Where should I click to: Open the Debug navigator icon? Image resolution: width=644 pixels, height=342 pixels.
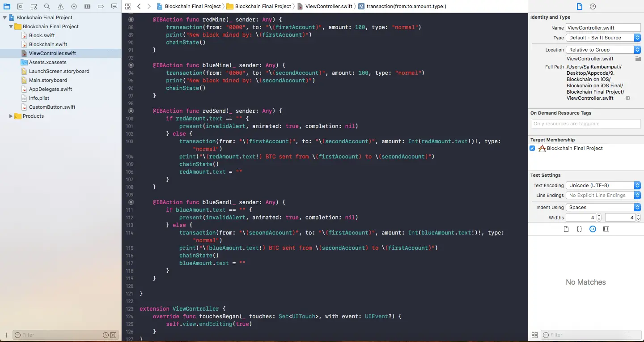(87, 7)
